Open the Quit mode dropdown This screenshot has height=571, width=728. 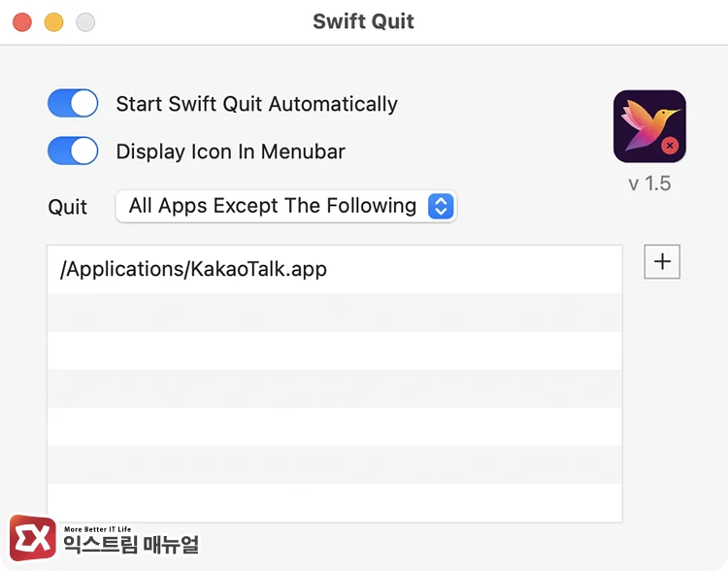click(286, 206)
